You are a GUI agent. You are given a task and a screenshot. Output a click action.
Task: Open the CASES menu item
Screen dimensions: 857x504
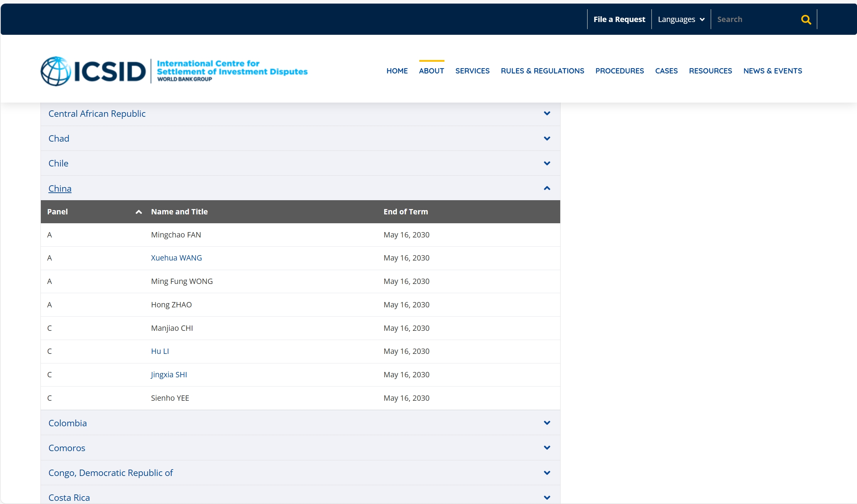tap(666, 71)
